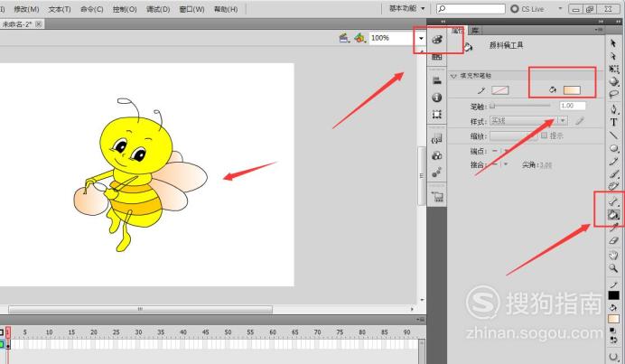Select the Zoom magnifier tool
The width and height of the screenshot is (625, 364).
[x=613, y=268]
